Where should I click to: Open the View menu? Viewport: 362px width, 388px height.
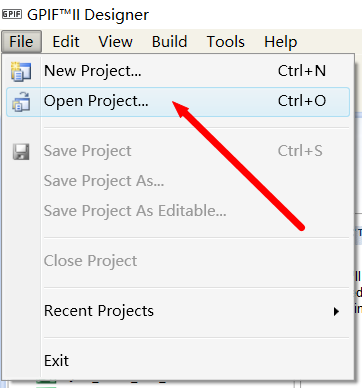pyautogui.click(x=115, y=42)
